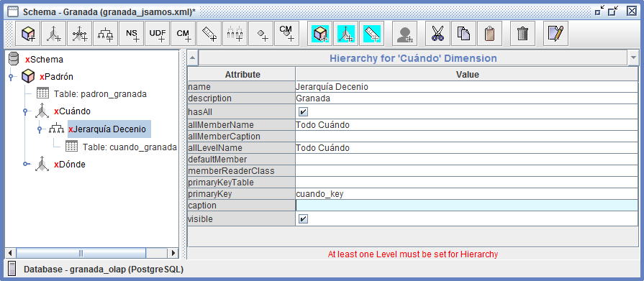
Task: Click the empty primaryKeyTable value field
Action: click(x=466, y=182)
